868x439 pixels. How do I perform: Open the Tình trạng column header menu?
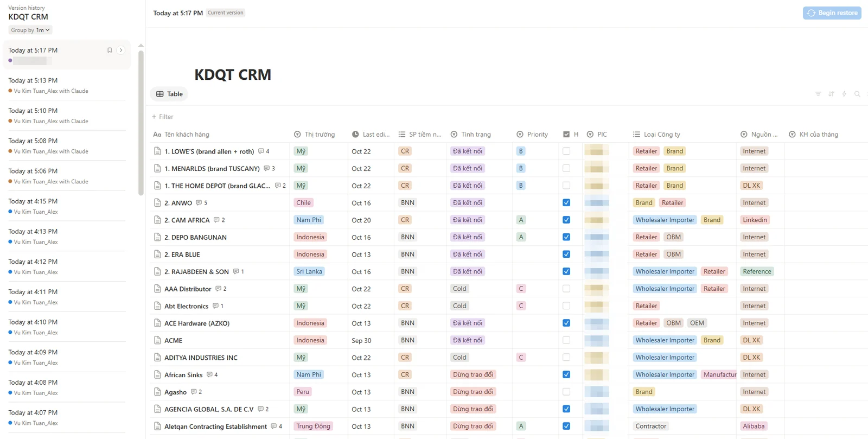[x=471, y=135]
